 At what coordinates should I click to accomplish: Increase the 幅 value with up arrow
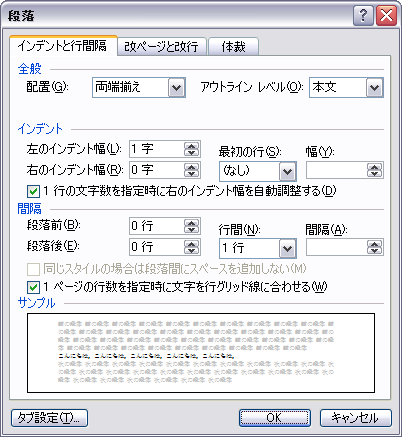(x=375, y=167)
